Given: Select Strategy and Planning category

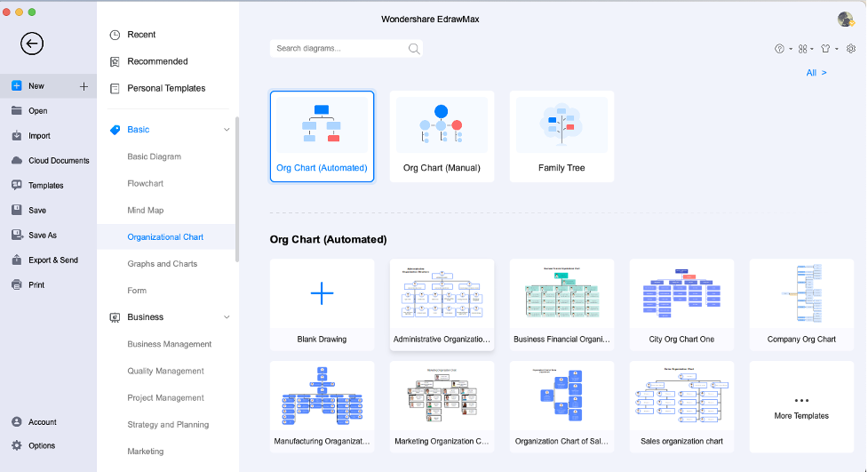Looking at the screenshot, I should tap(168, 424).
